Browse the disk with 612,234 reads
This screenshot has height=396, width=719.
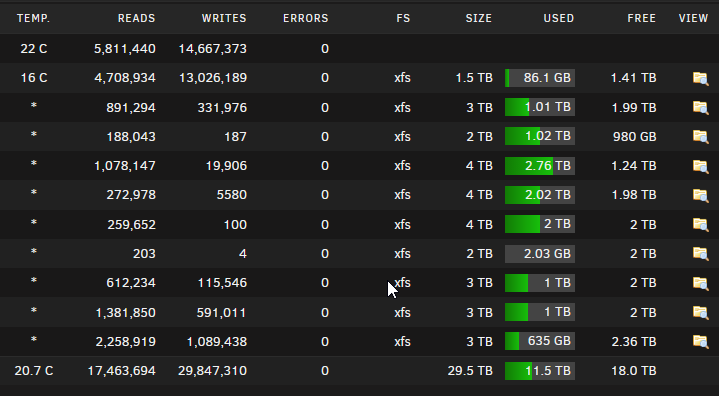700,283
